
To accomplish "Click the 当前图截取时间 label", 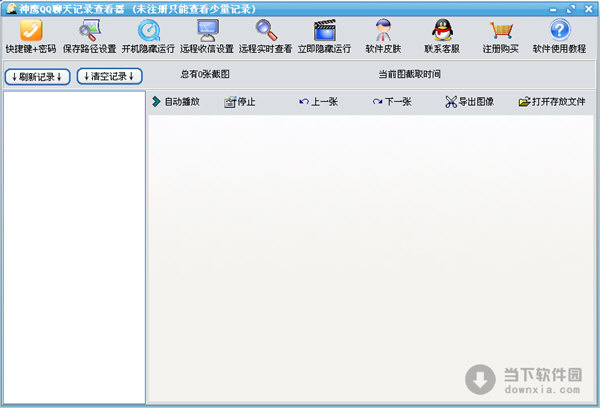I will coord(409,74).
